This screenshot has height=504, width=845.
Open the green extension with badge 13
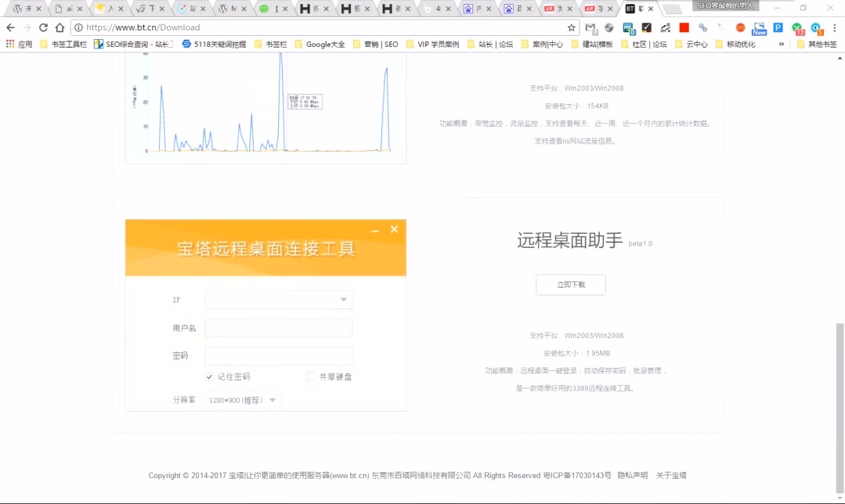pos(797,29)
